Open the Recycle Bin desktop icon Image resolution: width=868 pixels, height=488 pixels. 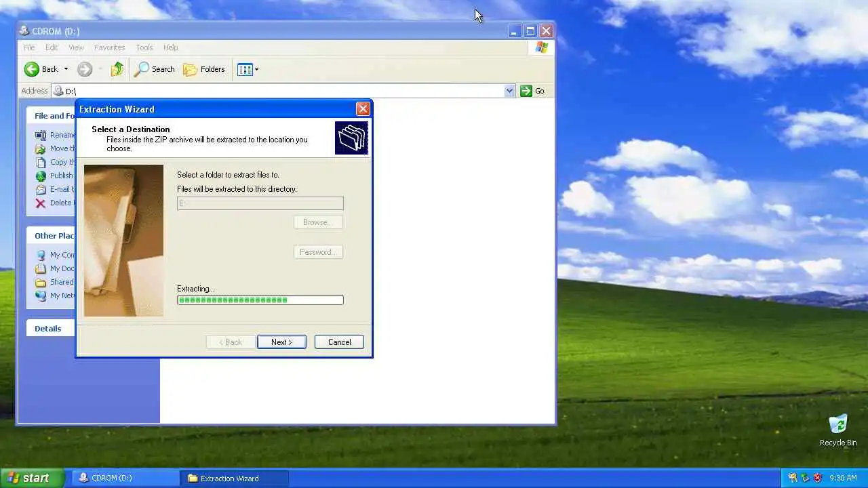(x=838, y=430)
